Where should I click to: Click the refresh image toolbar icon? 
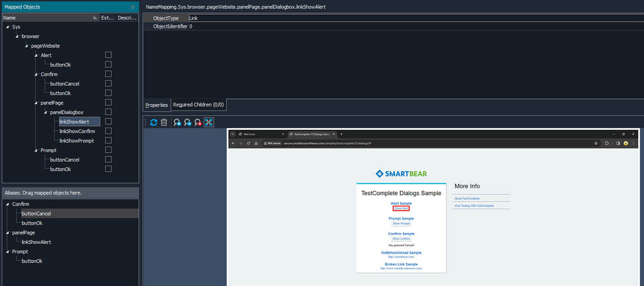pos(153,122)
